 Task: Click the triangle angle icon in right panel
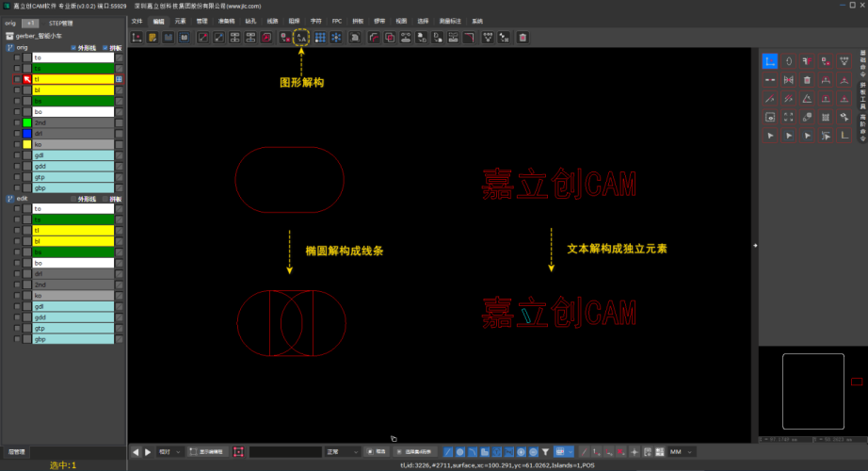pos(807,99)
